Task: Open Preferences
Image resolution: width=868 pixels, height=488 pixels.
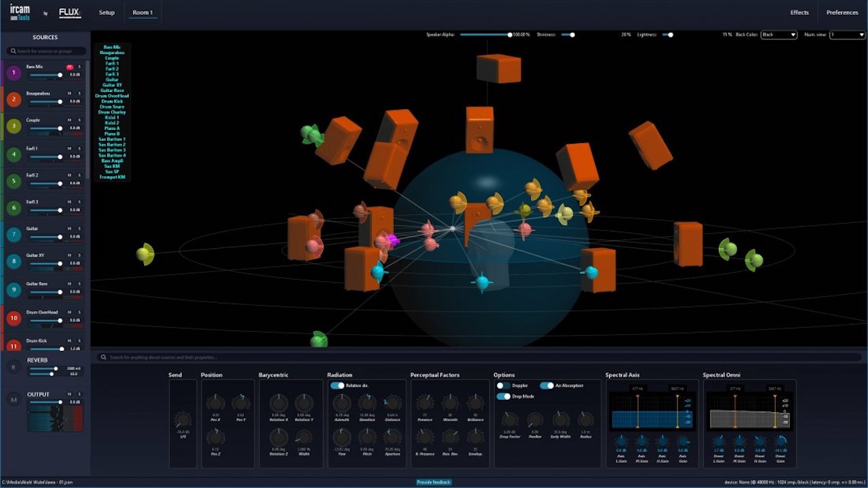Action: tap(842, 12)
